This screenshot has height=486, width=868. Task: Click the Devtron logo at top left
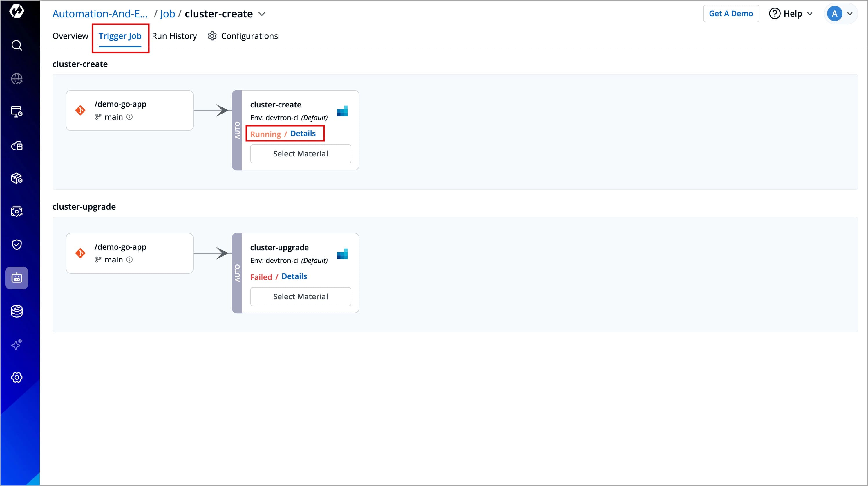(17, 11)
